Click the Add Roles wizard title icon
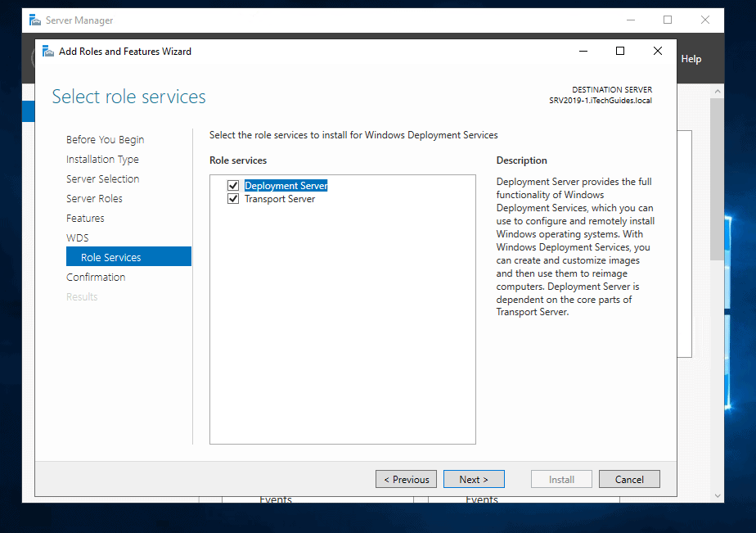This screenshot has width=756, height=533. 47,51
